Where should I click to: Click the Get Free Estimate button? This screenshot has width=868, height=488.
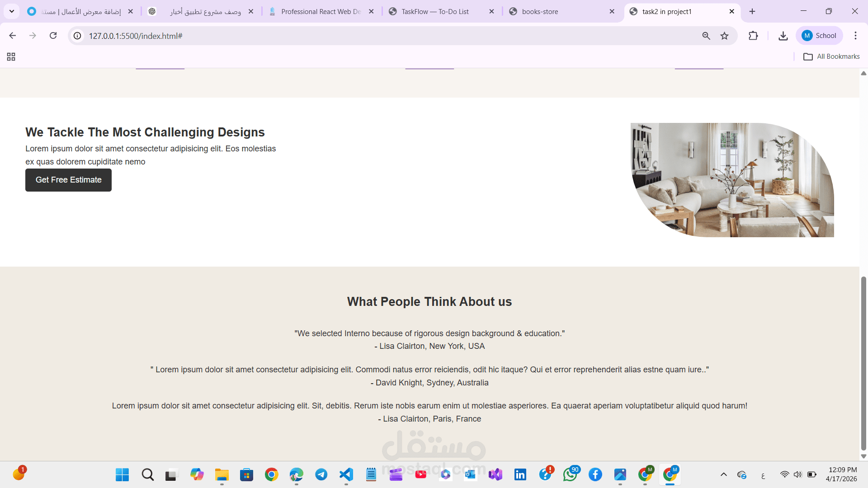pyautogui.click(x=68, y=180)
